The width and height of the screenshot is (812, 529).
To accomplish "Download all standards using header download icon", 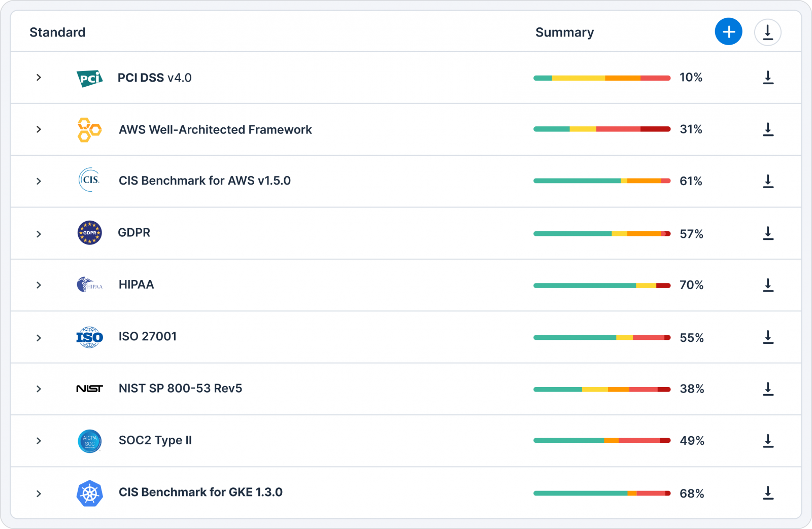I will tap(767, 32).
